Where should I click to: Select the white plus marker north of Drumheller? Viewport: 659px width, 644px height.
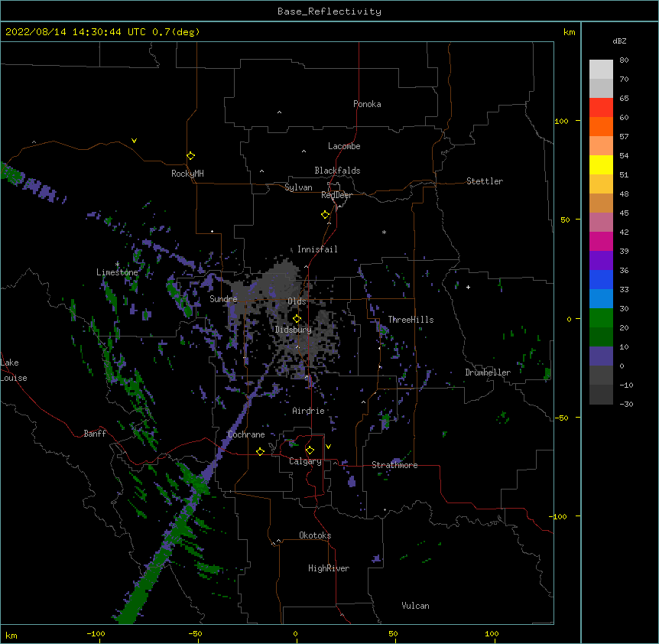click(x=468, y=287)
